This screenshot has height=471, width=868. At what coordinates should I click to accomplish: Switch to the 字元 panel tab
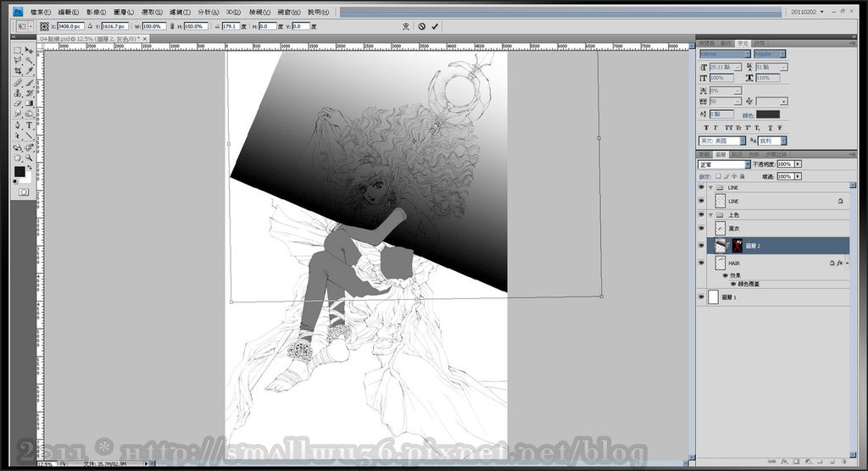(x=743, y=43)
